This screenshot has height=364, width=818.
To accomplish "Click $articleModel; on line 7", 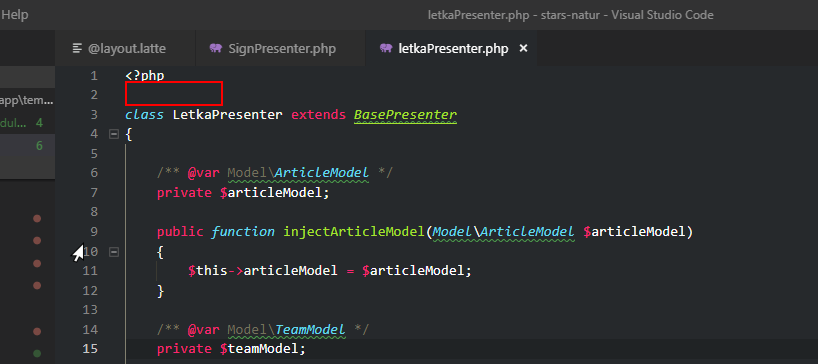I will coord(275,193).
